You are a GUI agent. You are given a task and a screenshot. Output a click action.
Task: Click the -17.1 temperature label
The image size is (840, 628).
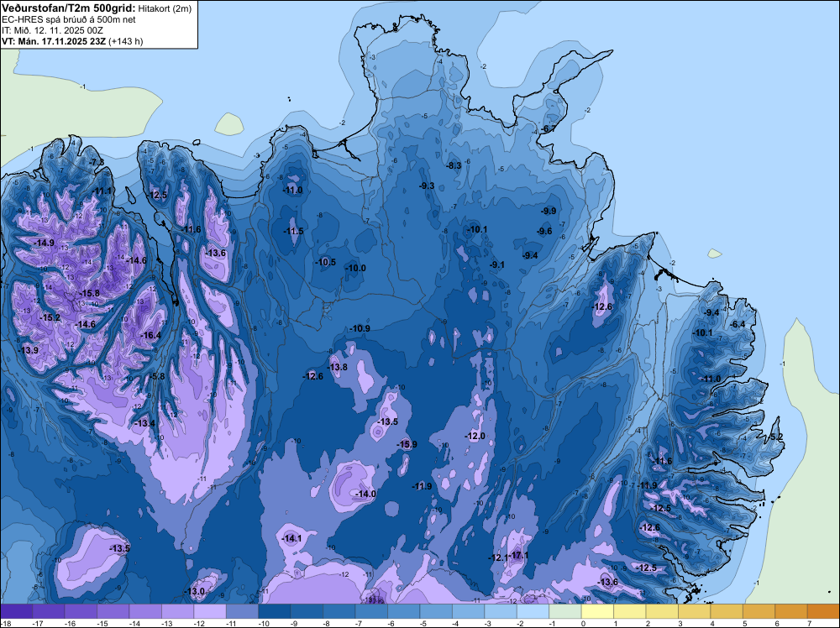(519, 556)
